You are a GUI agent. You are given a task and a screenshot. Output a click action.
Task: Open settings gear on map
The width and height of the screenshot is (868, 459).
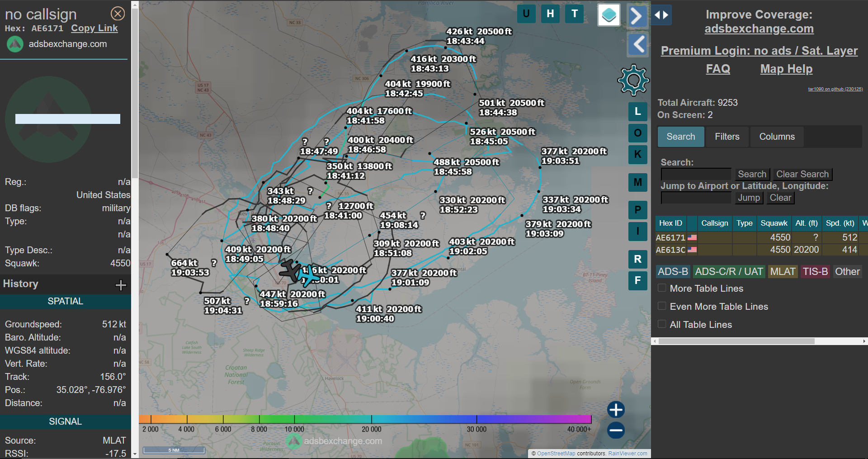633,80
